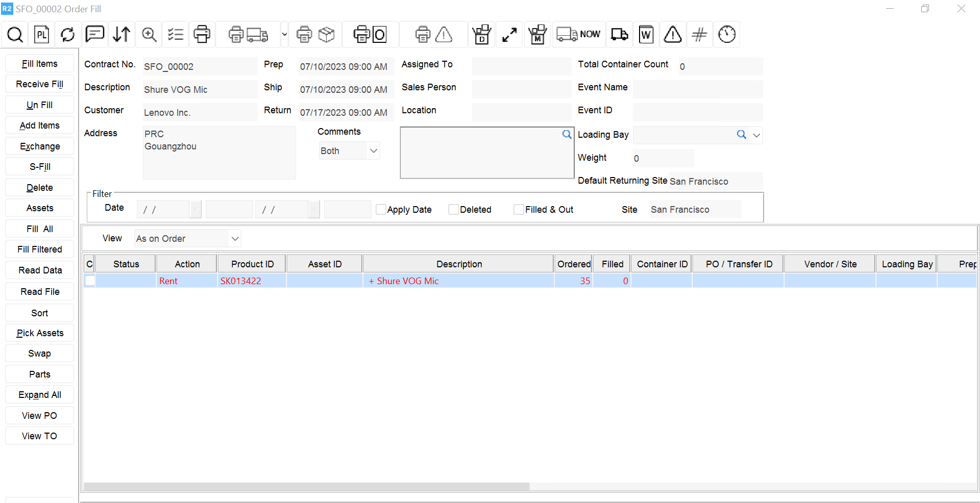The height and width of the screenshot is (503, 980).
Task: Click the checklist toolbar icon
Action: tap(176, 35)
